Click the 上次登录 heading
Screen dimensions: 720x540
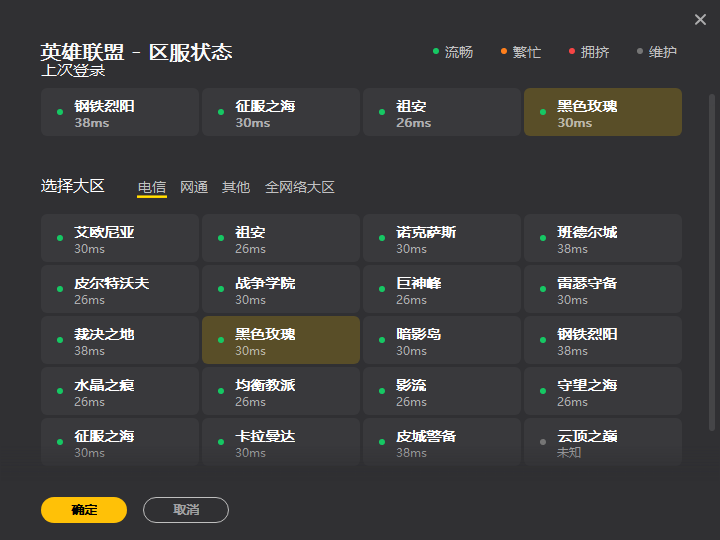pos(73,70)
